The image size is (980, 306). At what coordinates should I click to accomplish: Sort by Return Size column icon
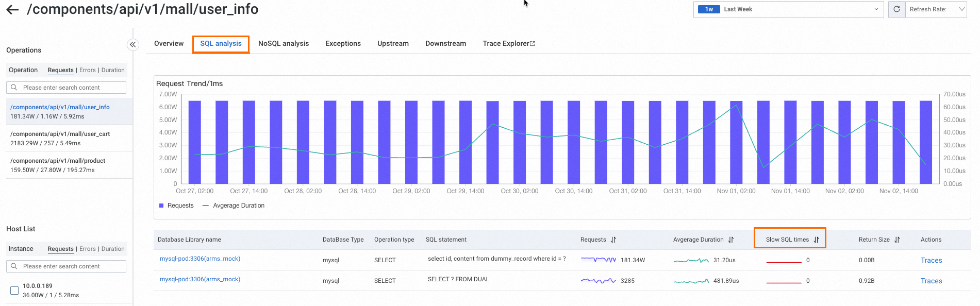click(897, 240)
